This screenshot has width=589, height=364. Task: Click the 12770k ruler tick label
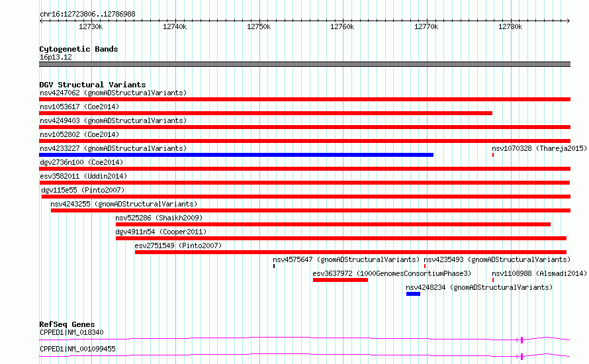[x=426, y=26]
